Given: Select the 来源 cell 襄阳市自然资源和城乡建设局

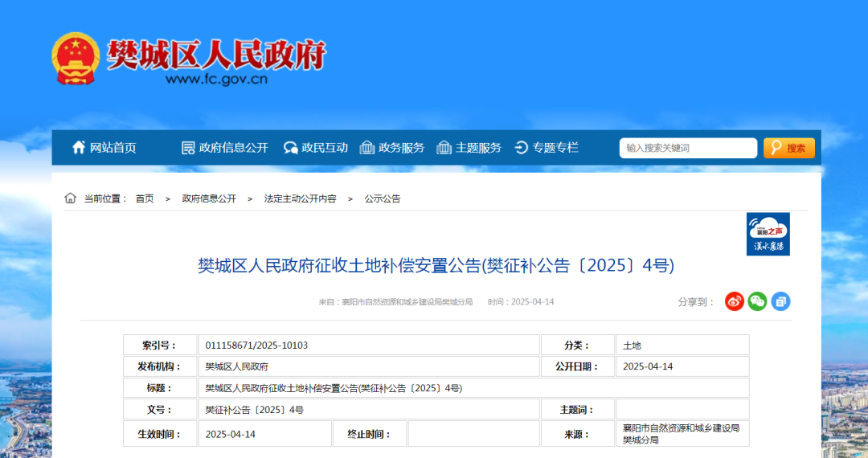Looking at the screenshot, I should coord(682,434).
